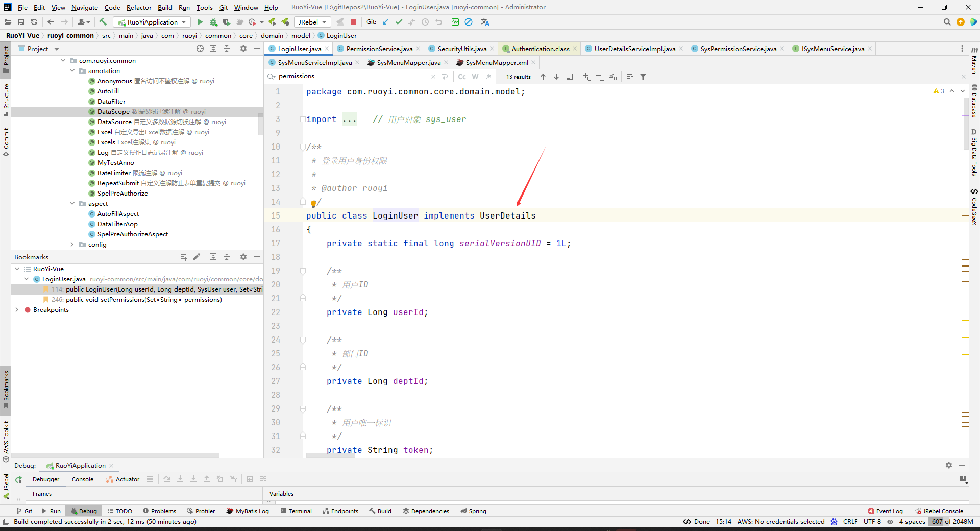The height and width of the screenshot is (531, 980).
Task: Switch to PermissionService.java tab
Action: click(x=379, y=49)
